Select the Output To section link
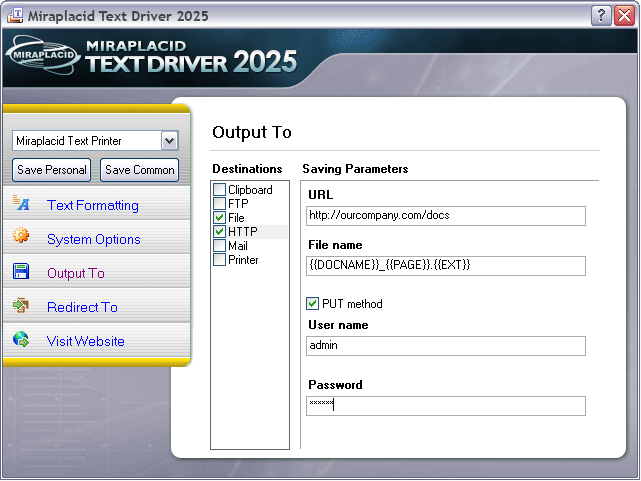This screenshot has height=481, width=641. (76, 273)
